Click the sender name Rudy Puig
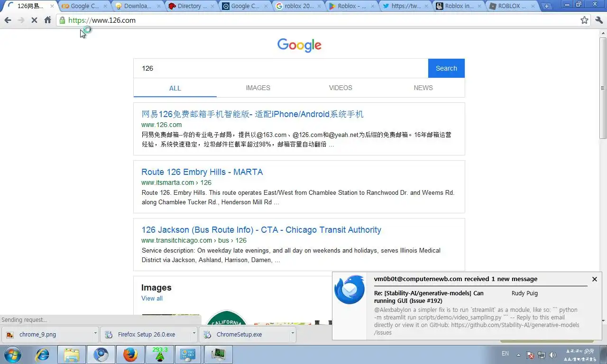The width and height of the screenshot is (607, 364). point(524,293)
